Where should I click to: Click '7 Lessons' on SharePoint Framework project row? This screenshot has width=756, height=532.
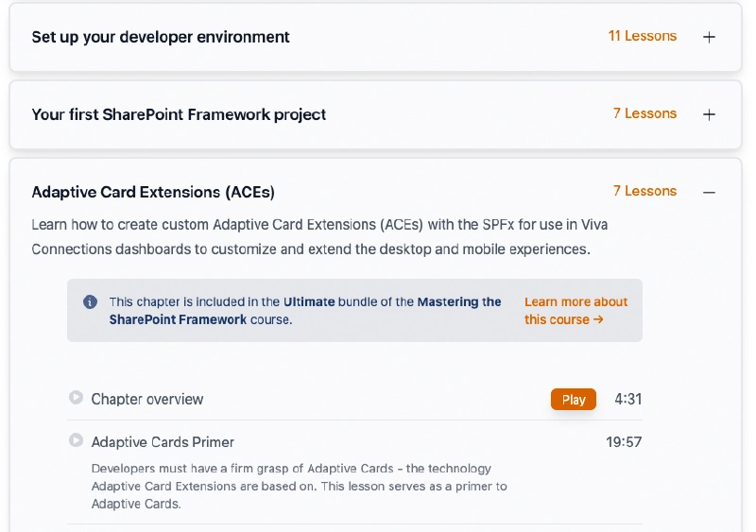(x=644, y=113)
